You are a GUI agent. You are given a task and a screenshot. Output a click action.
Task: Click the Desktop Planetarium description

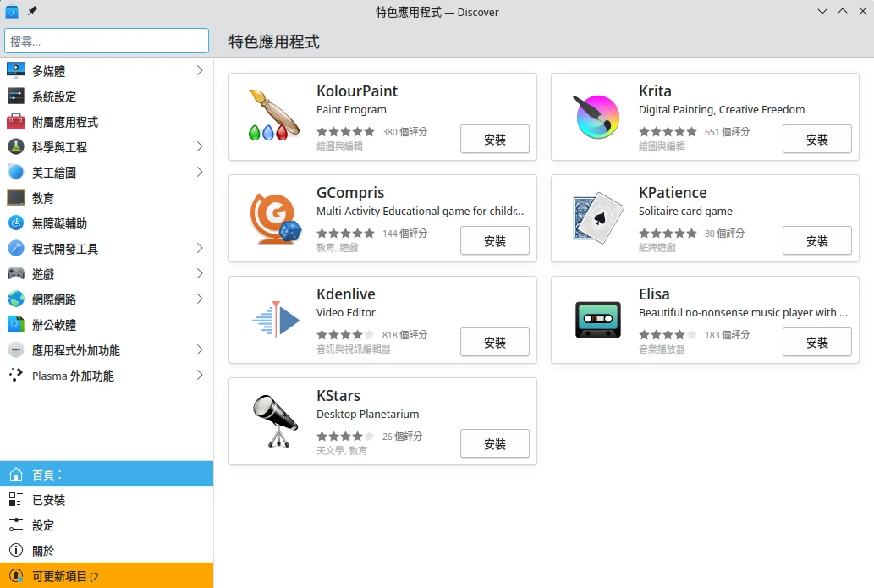(x=367, y=414)
